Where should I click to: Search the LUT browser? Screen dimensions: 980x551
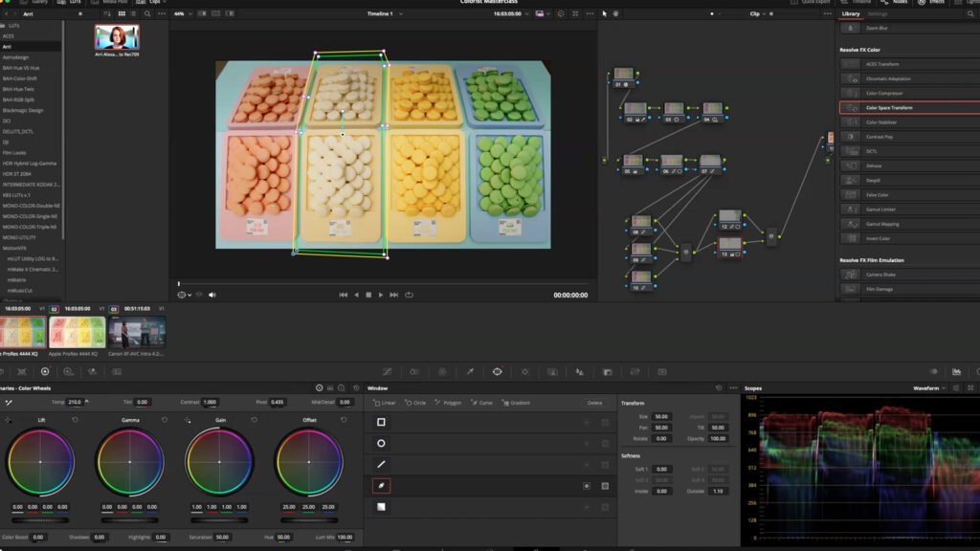147,13
